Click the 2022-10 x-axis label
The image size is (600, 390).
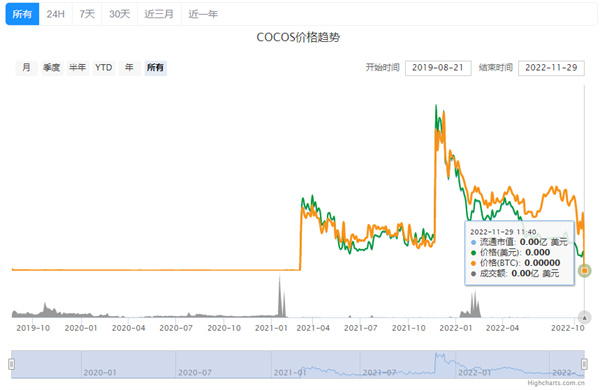click(x=567, y=328)
